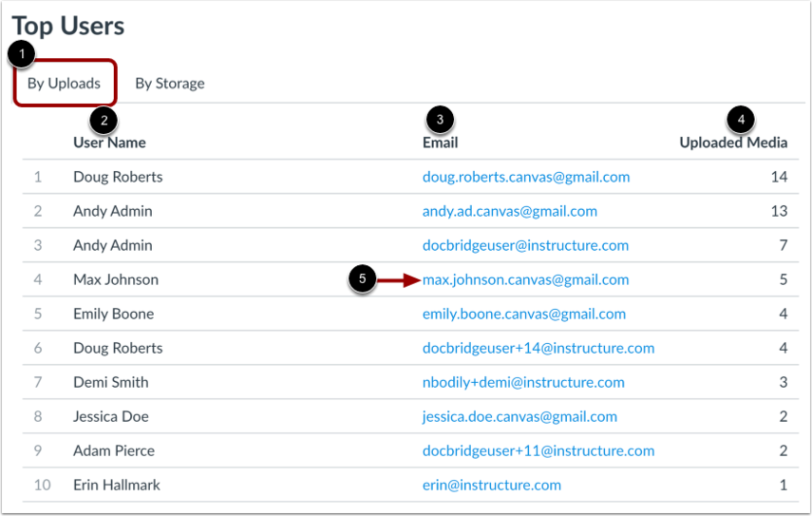Click the Uploaded Media column header
This screenshot has width=812, height=516.
[x=733, y=143]
